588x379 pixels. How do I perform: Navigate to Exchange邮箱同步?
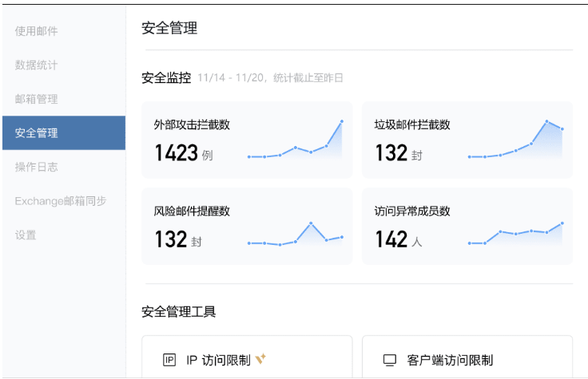[61, 201]
